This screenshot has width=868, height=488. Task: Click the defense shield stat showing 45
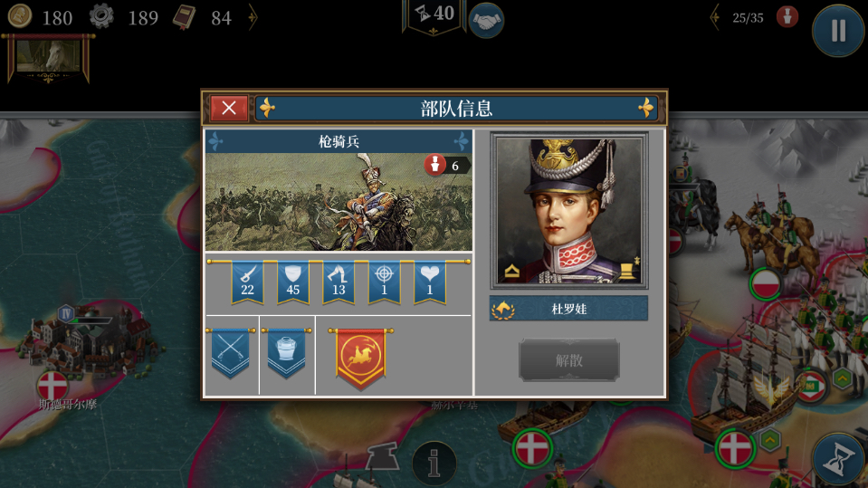[293, 282]
